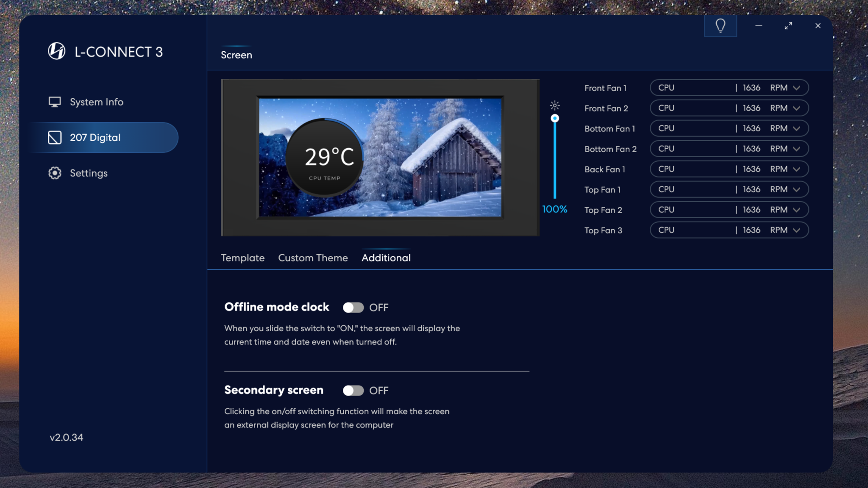Click the fullscreen expand arrows icon

(788, 26)
